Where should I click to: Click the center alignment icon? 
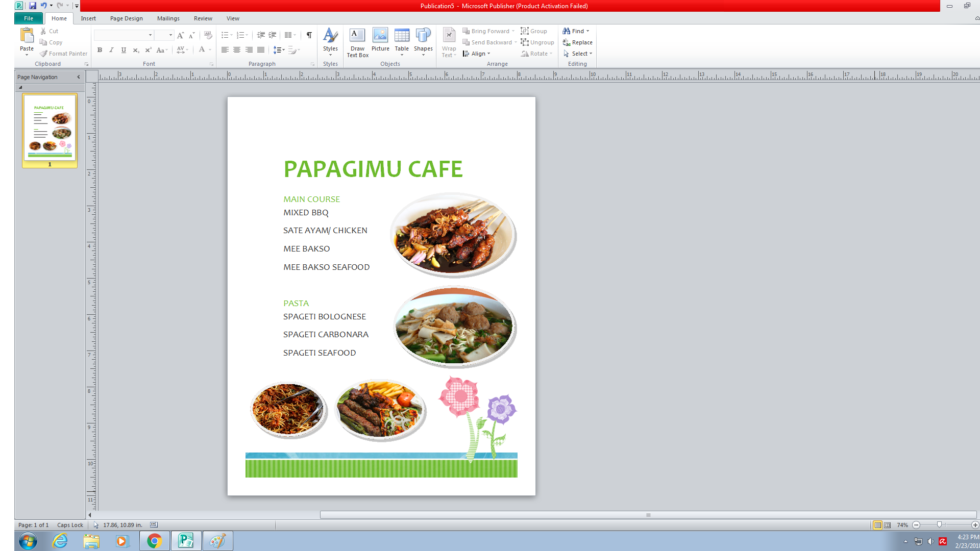click(x=237, y=50)
